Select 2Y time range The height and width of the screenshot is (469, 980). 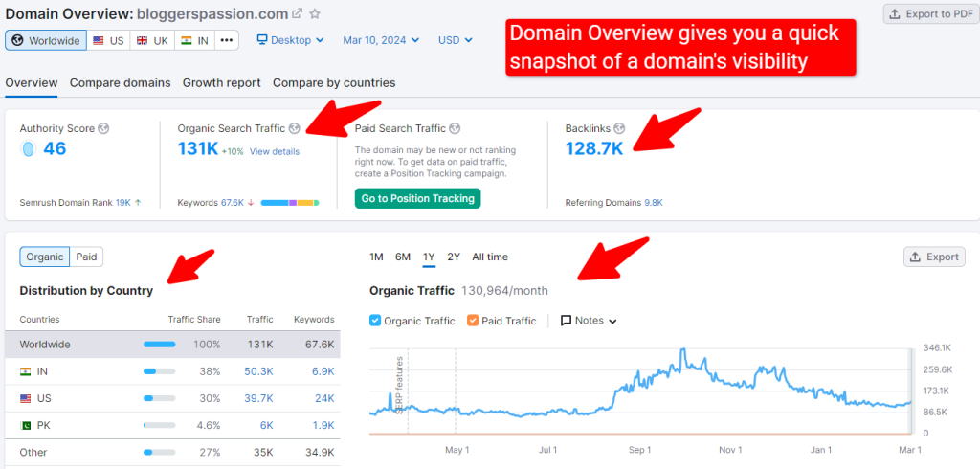454,257
